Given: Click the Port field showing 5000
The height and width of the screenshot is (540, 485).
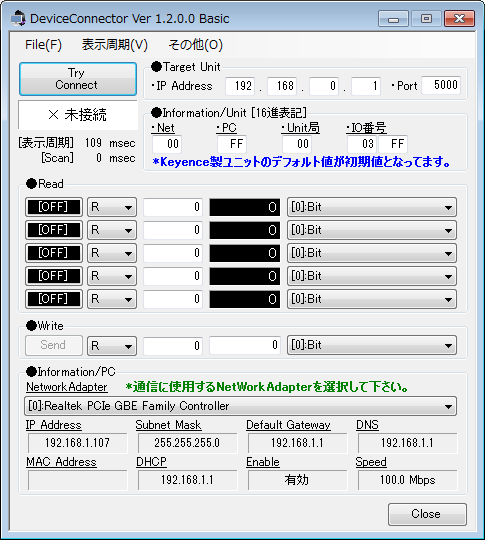Looking at the screenshot, I should [x=441, y=85].
